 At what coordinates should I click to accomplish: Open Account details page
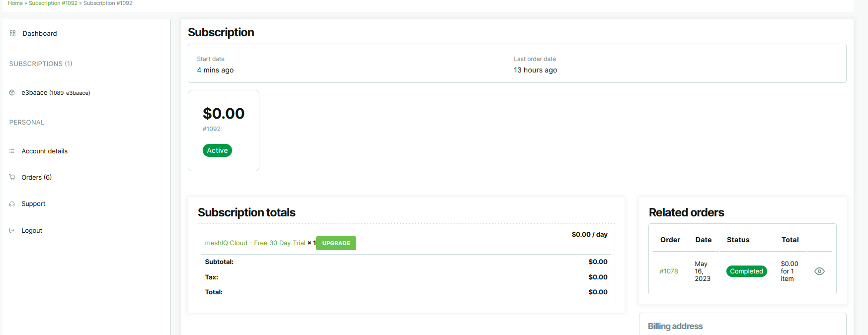tap(44, 151)
